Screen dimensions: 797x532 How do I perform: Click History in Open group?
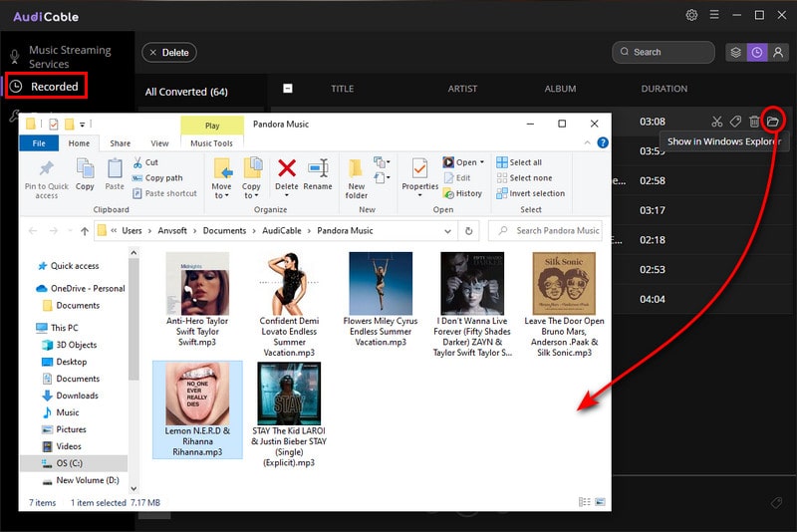[462, 193]
